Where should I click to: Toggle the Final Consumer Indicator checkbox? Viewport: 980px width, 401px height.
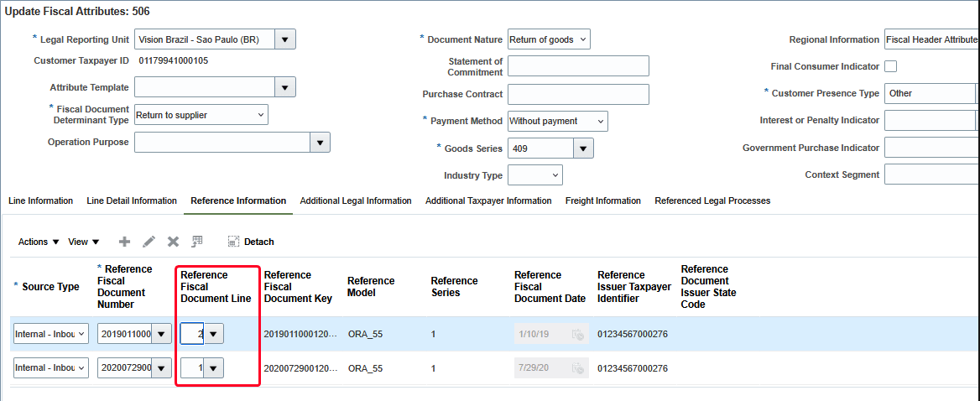pyautogui.click(x=891, y=66)
